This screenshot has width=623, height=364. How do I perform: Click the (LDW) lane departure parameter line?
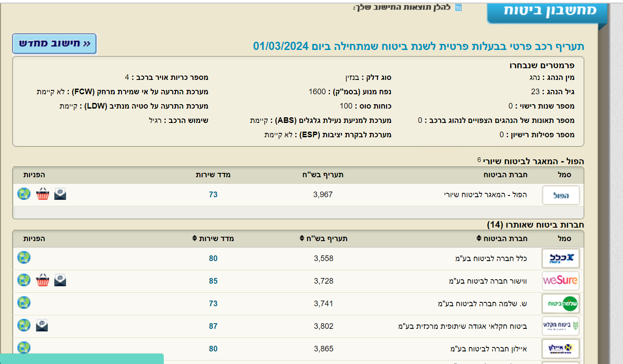click(x=134, y=106)
